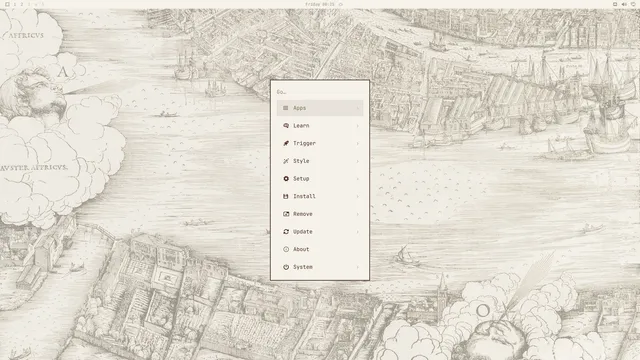The image size is (640, 360).
Task: Click the About info icon
Action: click(286, 249)
